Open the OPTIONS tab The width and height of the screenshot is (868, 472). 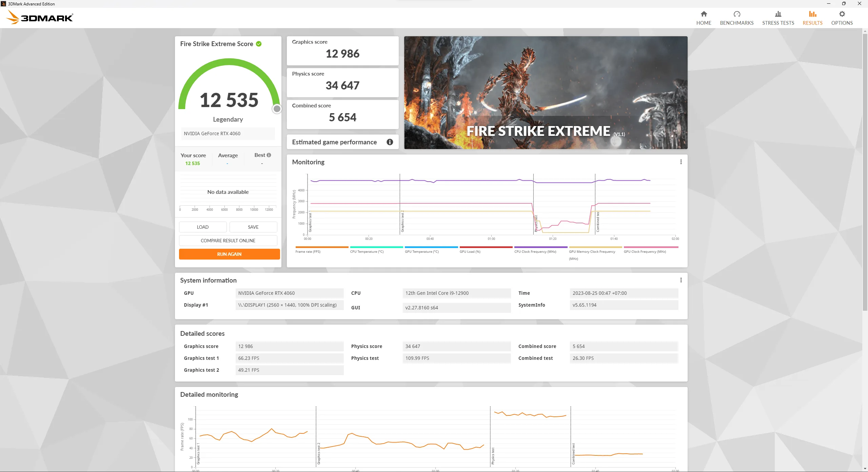pos(842,18)
